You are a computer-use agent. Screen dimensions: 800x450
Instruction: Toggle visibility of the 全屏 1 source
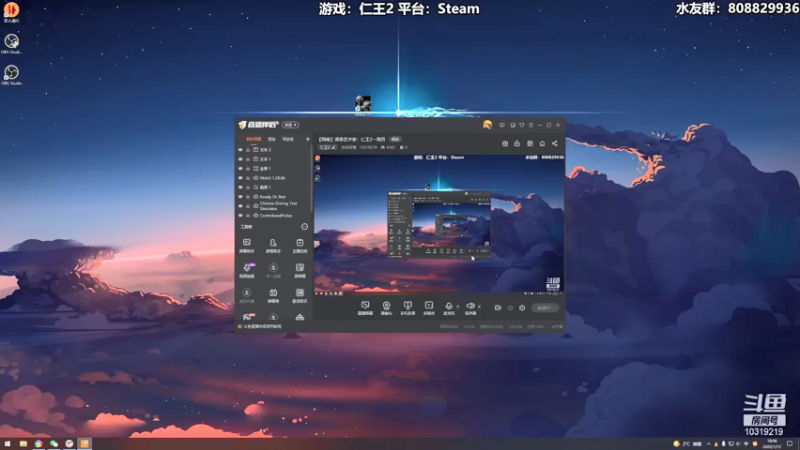pyautogui.click(x=240, y=168)
